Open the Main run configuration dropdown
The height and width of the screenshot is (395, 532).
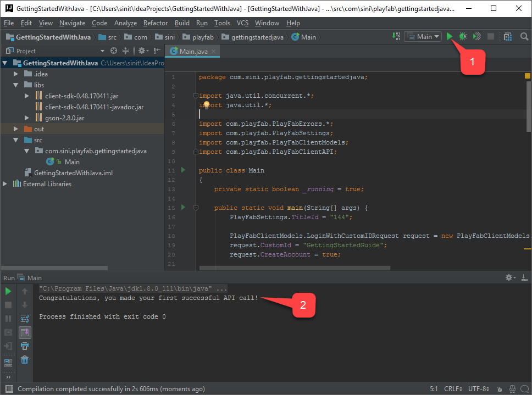(423, 36)
